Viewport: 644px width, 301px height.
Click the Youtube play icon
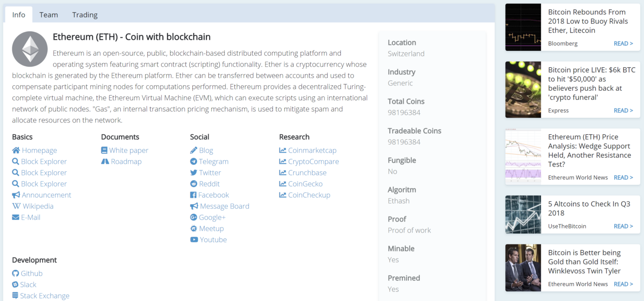pyautogui.click(x=194, y=240)
